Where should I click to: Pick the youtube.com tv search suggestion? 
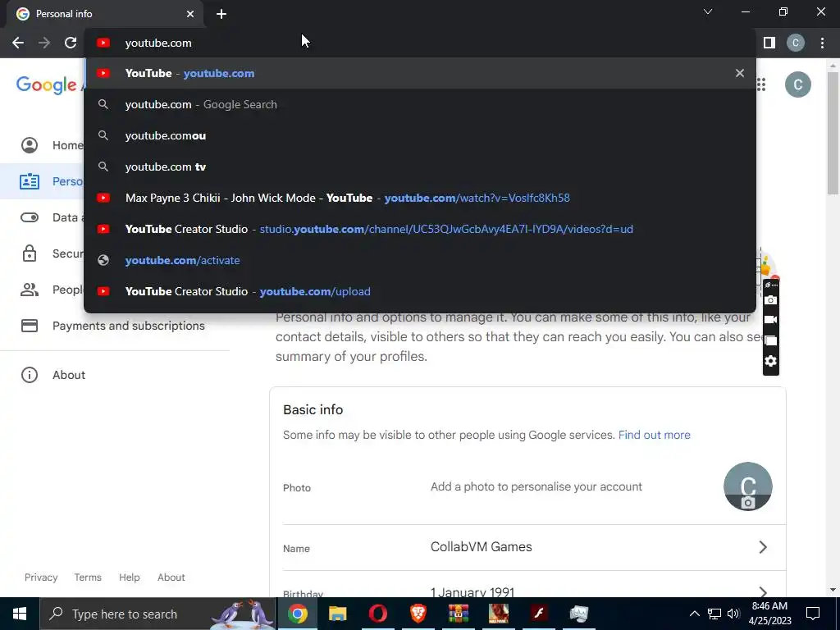(x=420, y=167)
